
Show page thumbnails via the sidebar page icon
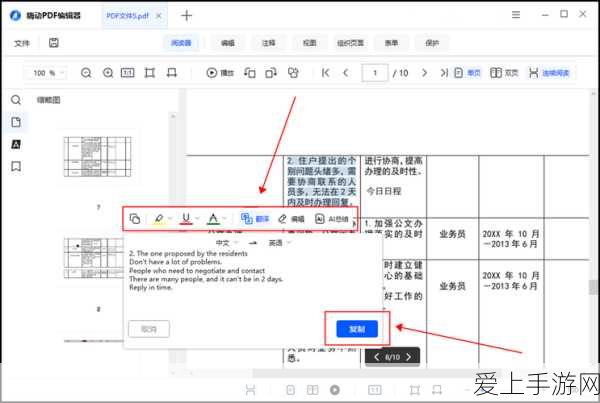pos(16,122)
